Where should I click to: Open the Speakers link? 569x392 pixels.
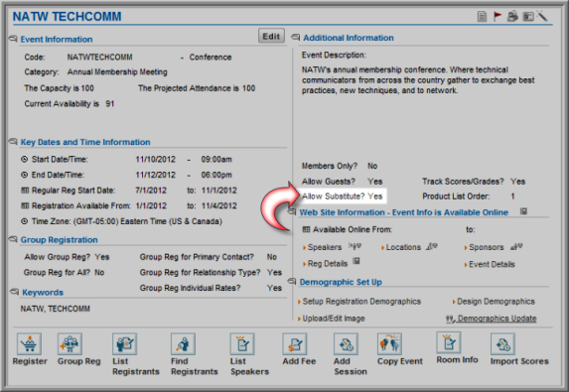pos(325,247)
